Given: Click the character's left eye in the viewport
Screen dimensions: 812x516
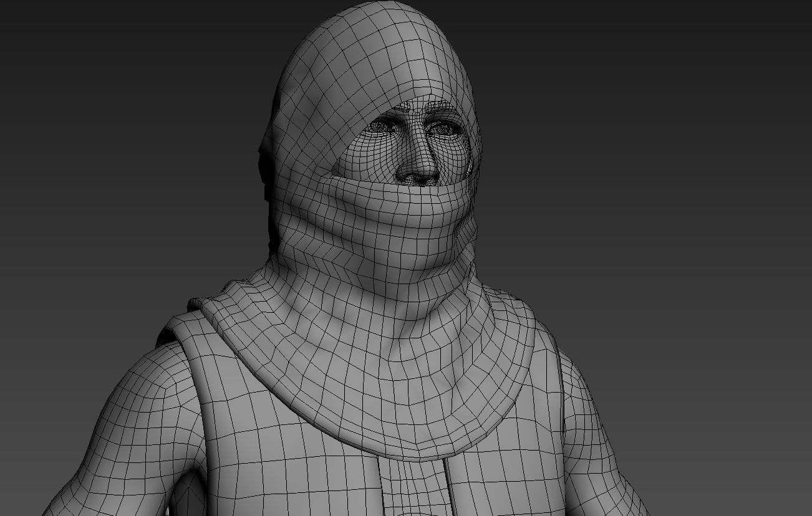Looking at the screenshot, I should pyautogui.click(x=445, y=128).
